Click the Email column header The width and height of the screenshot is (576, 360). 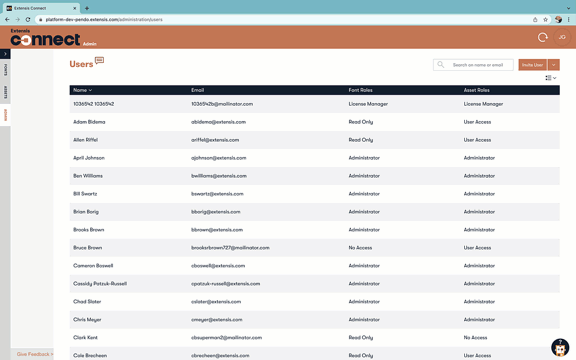tap(197, 90)
